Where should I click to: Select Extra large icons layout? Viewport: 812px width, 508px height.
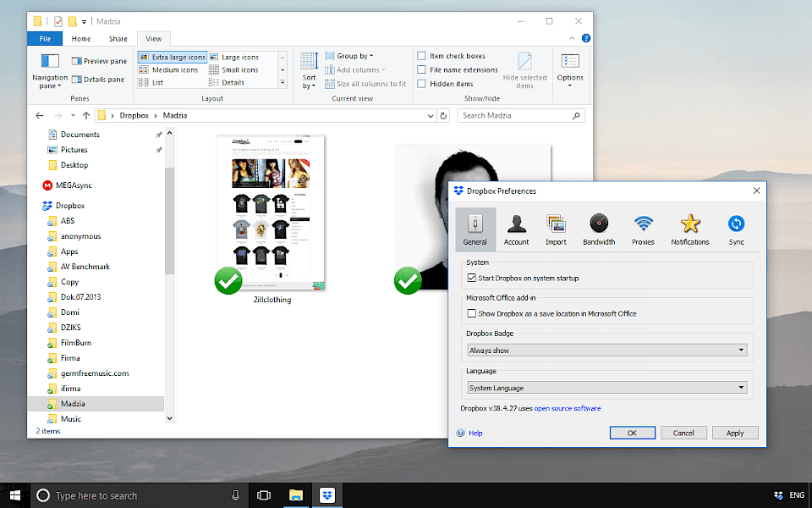(173, 57)
